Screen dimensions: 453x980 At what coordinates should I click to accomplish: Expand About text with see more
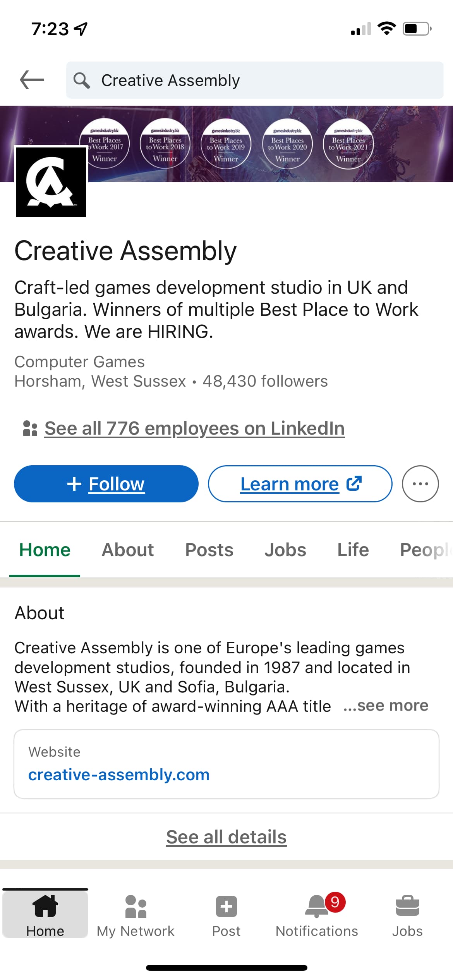[x=386, y=706]
